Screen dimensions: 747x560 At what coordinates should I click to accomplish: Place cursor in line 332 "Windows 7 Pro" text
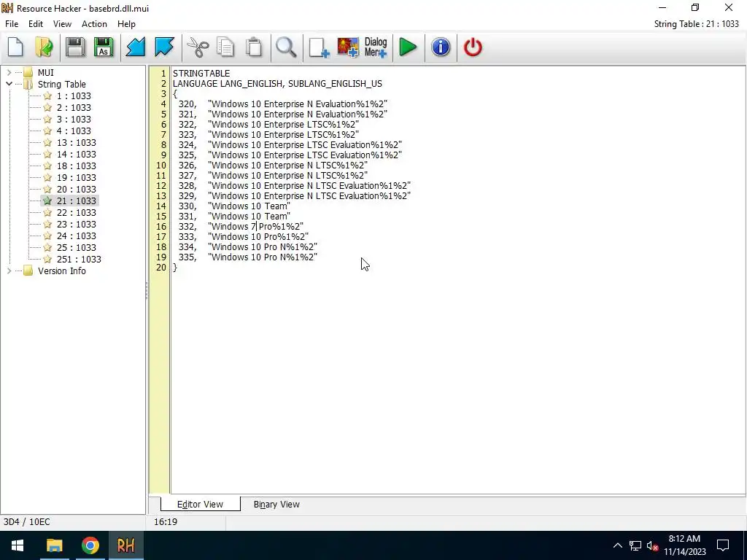click(x=255, y=227)
